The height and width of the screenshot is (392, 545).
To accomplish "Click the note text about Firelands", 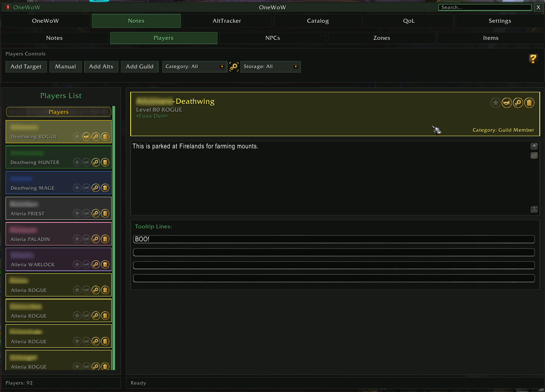I will [195, 146].
